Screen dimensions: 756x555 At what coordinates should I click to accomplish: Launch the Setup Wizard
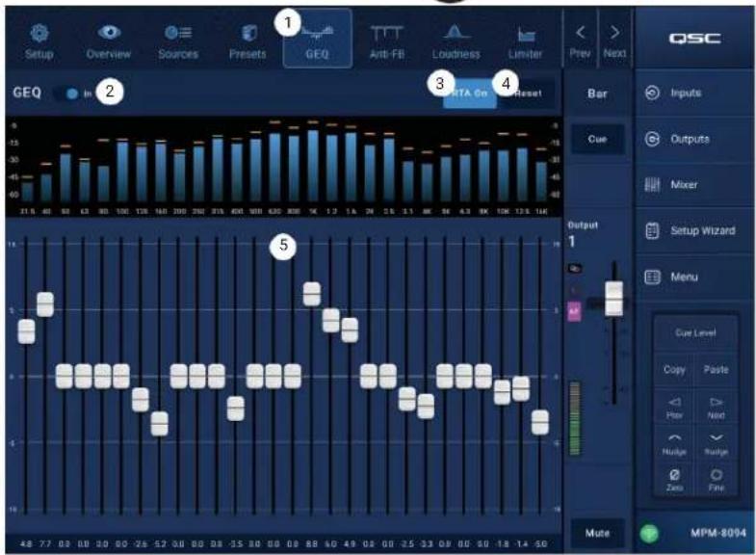tap(694, 230)
